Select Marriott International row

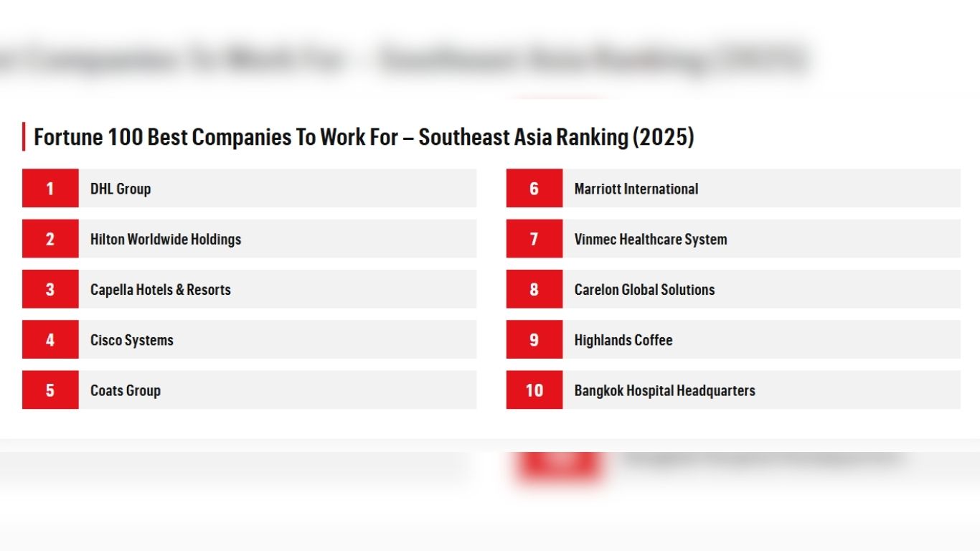pos(733,189)
